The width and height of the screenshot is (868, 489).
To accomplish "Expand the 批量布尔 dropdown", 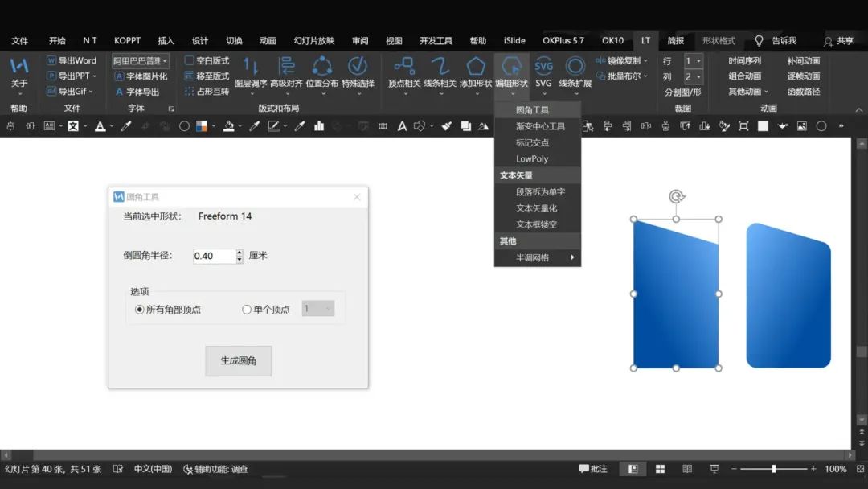I will (x=645, y=76).
